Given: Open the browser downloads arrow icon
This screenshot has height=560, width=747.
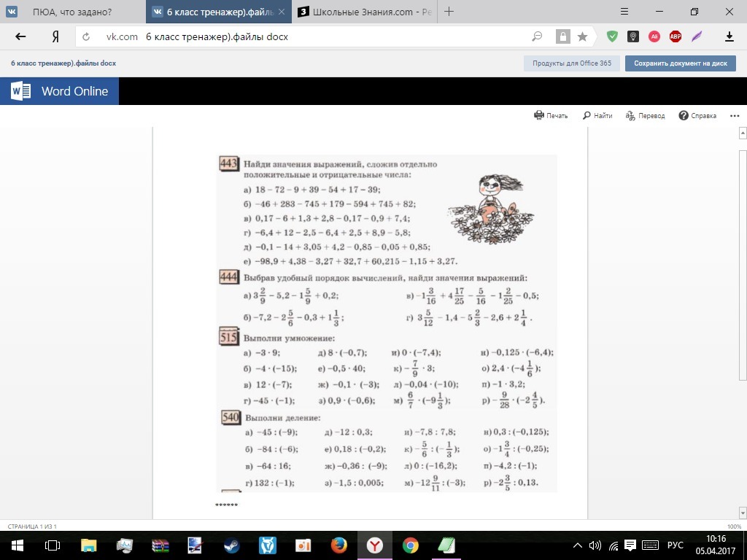Looking at the screenshot, I should (729, 36).
